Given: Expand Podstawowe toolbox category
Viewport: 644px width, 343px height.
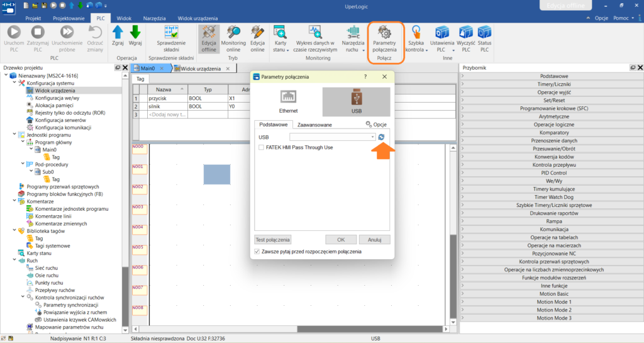Looking at the screenshot, I should click(x=551, y=76).
